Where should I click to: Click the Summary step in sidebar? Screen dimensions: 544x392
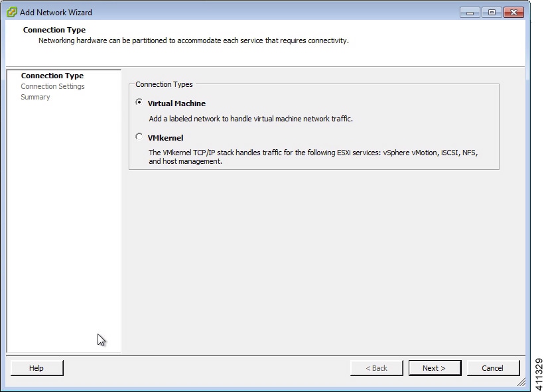[35, 97]
